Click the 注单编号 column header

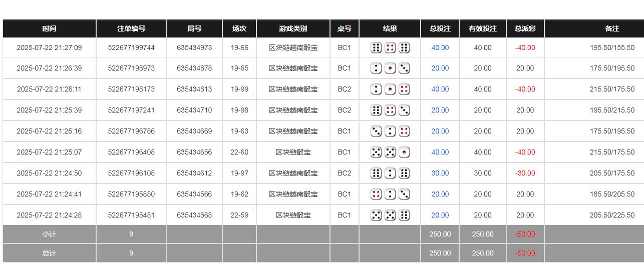131,29
